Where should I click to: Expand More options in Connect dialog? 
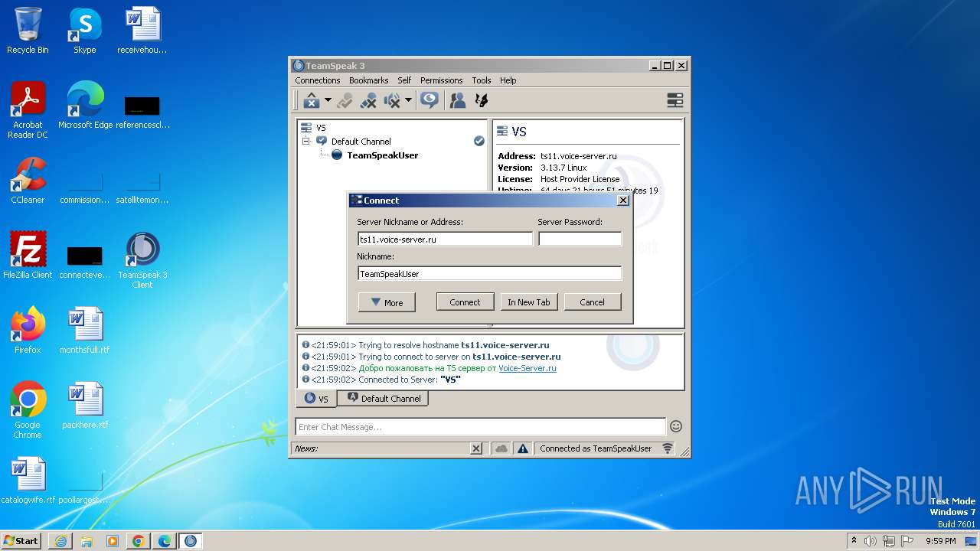tap(387, 302)
